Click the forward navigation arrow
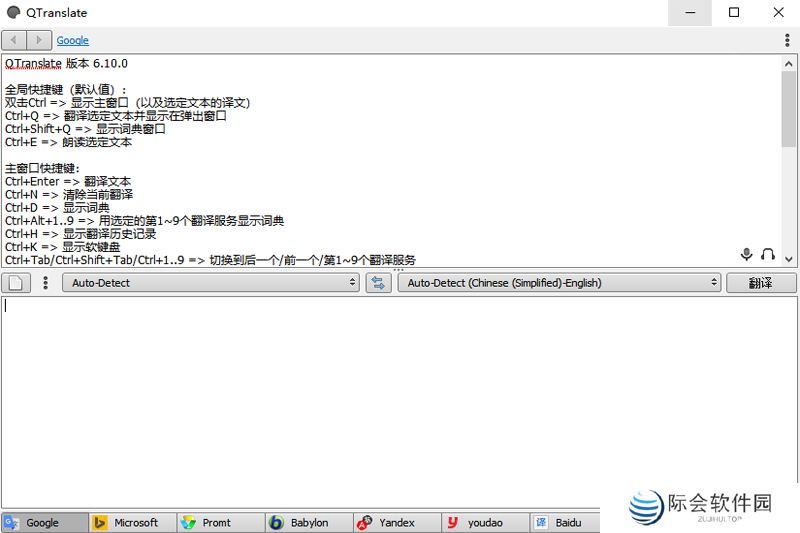This screenshot has height=533, width=800. [39, 40]
